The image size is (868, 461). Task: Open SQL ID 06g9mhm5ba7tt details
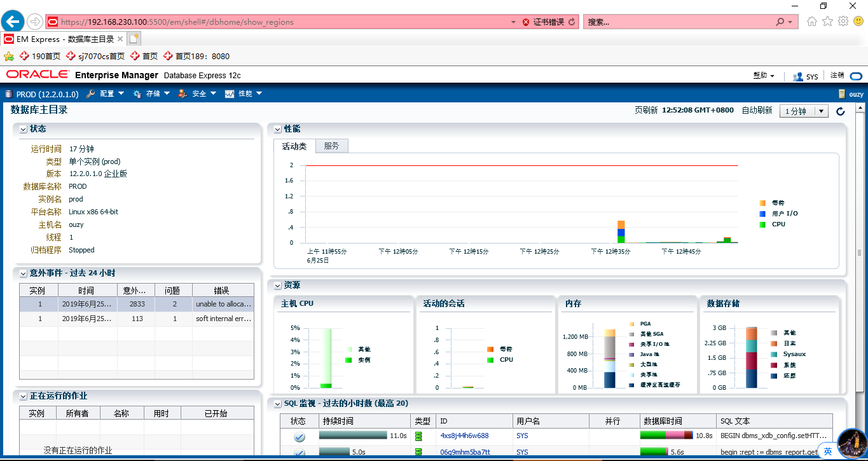[465, 452]
